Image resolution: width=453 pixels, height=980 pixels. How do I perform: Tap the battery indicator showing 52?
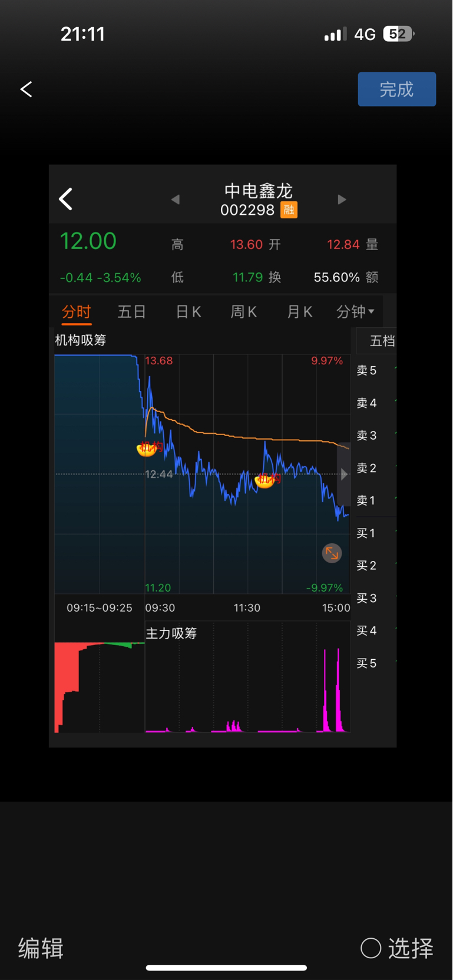pos(398,34)
